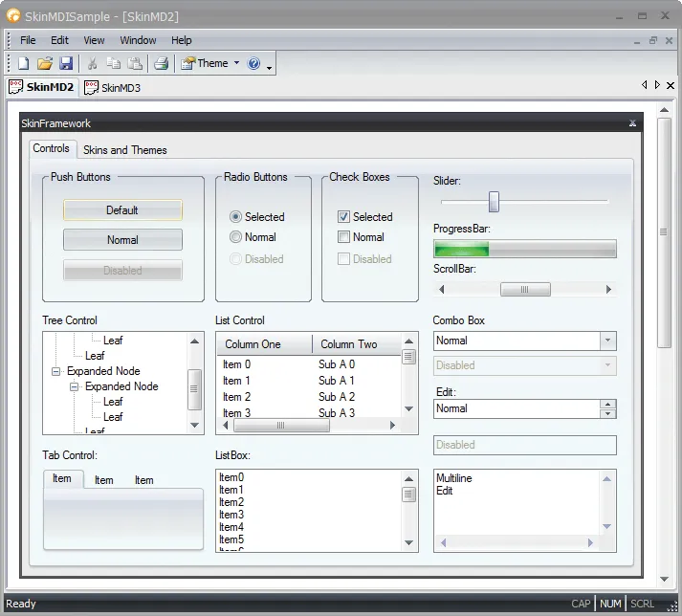Click the Default push button

coord(122,210)
